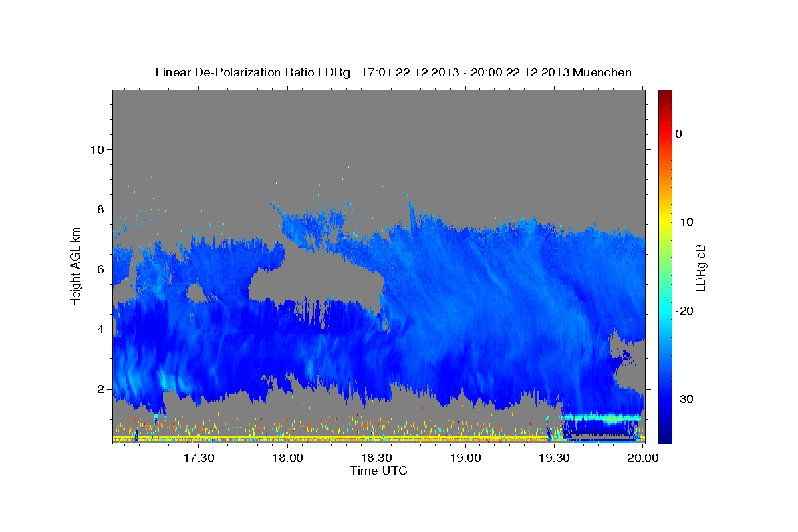This screenshot has height=532, width=798.
Task: Click the 18:30 time tick label
Action: 376,458
